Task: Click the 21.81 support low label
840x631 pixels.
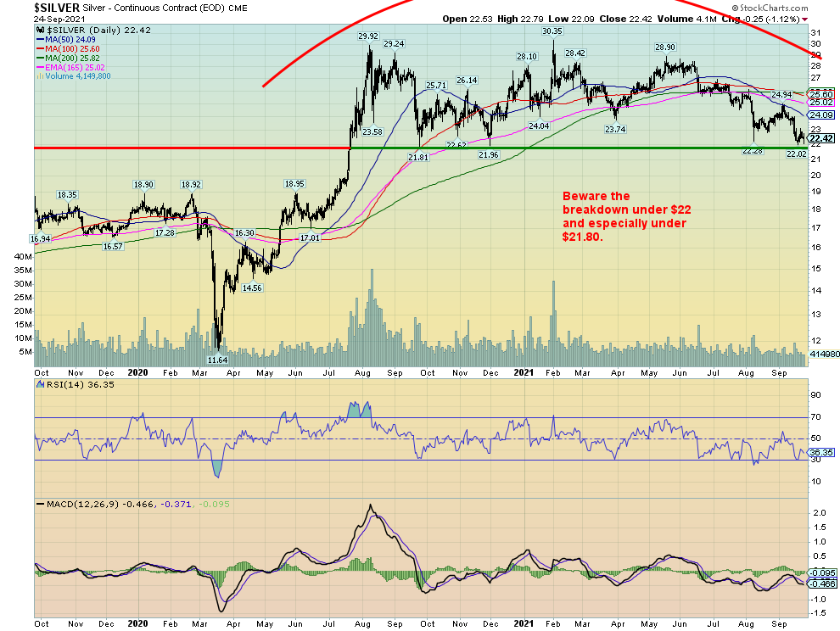Action: coord(418,158)
